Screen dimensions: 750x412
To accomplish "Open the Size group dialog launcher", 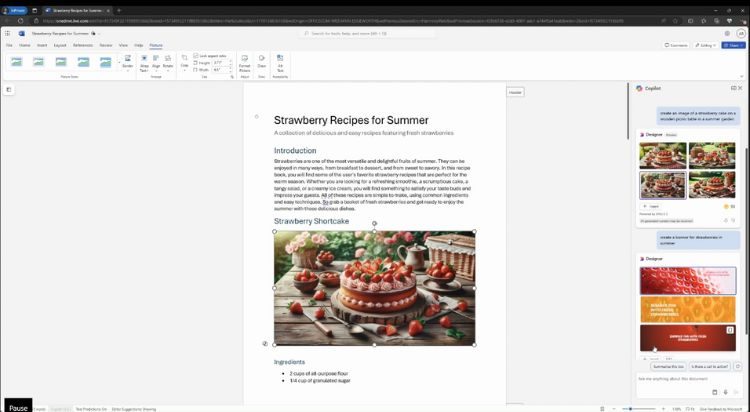I will 232,77.
